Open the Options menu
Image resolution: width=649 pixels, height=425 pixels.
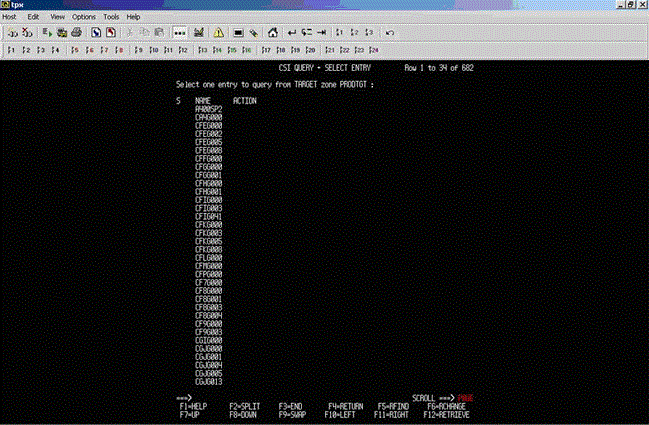(85, 17)
